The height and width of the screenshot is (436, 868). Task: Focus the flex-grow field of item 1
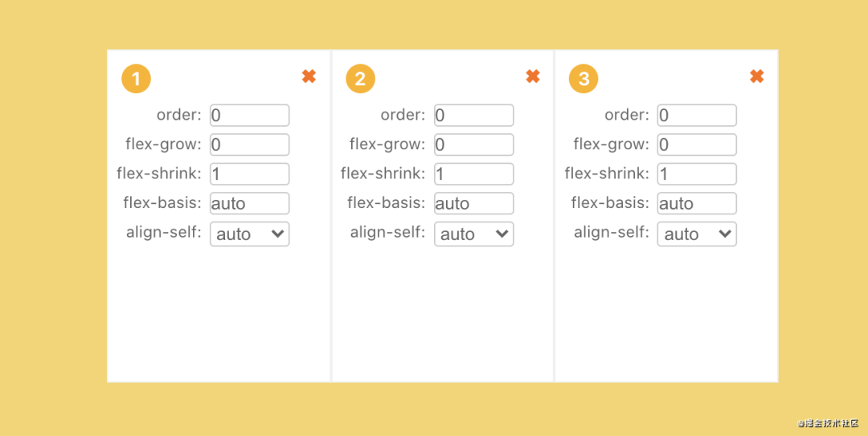(x=250, y=145)
